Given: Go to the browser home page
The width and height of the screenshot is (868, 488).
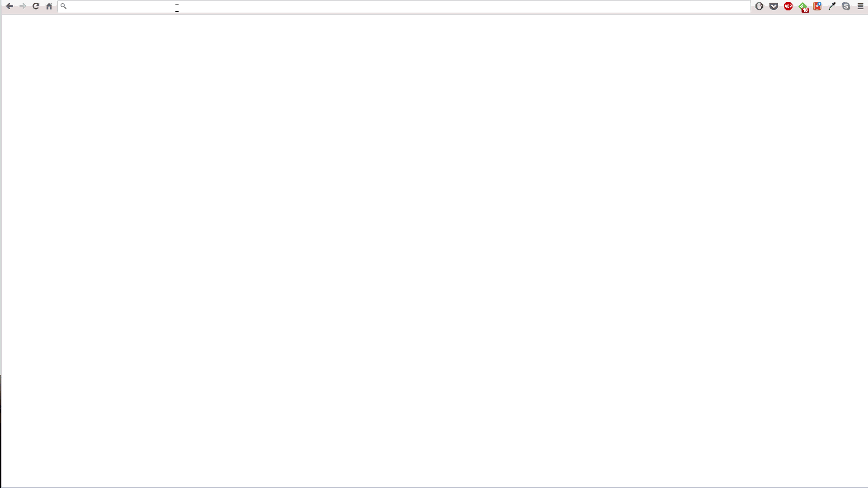Looking at the screenshot, I should (x=49, y=6).
